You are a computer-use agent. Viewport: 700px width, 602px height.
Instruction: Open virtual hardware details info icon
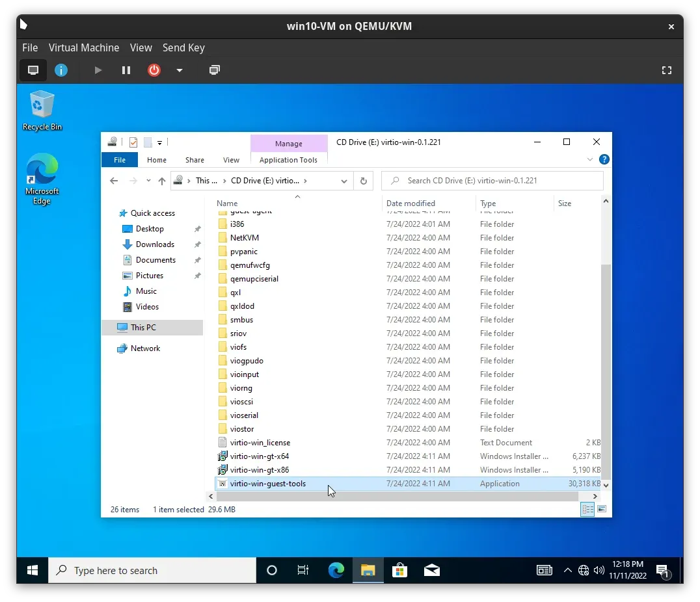61,70
